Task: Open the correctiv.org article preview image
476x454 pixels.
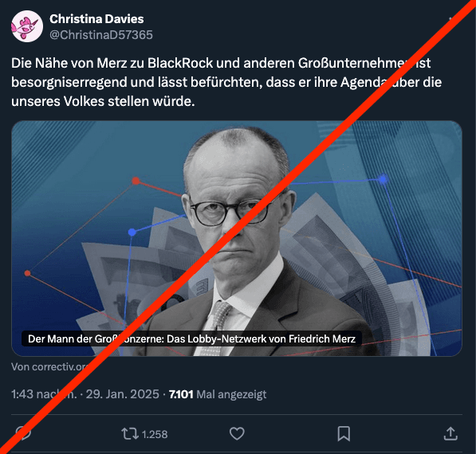Action: 237,238
